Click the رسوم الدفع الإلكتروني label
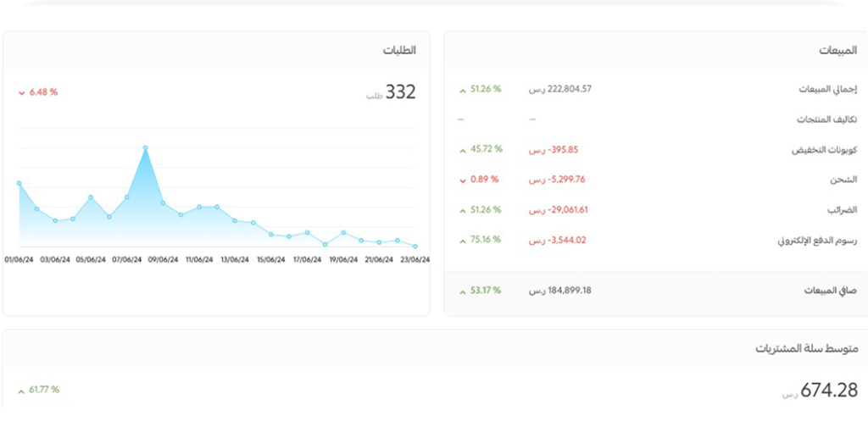This screenshot has height=438, width=868. pyautogui.click(x=817, y=240)
